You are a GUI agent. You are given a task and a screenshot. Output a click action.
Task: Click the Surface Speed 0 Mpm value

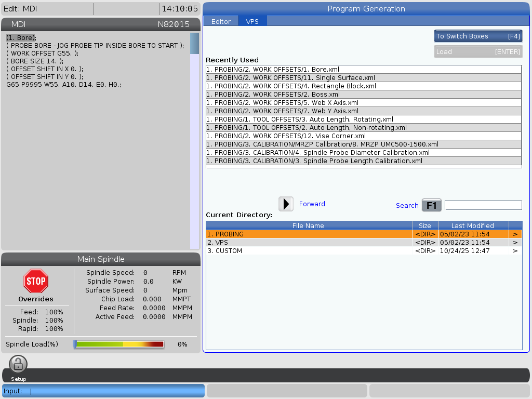[x=145, y=290]
